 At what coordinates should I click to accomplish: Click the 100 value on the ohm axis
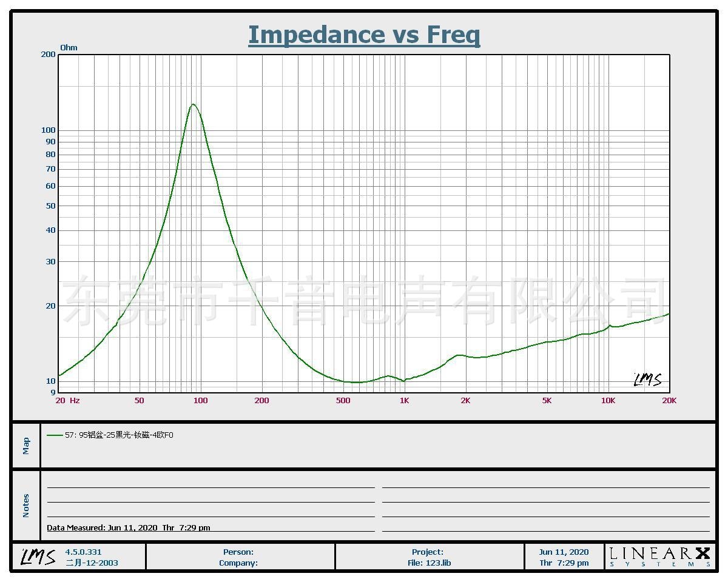click(48, 130)
